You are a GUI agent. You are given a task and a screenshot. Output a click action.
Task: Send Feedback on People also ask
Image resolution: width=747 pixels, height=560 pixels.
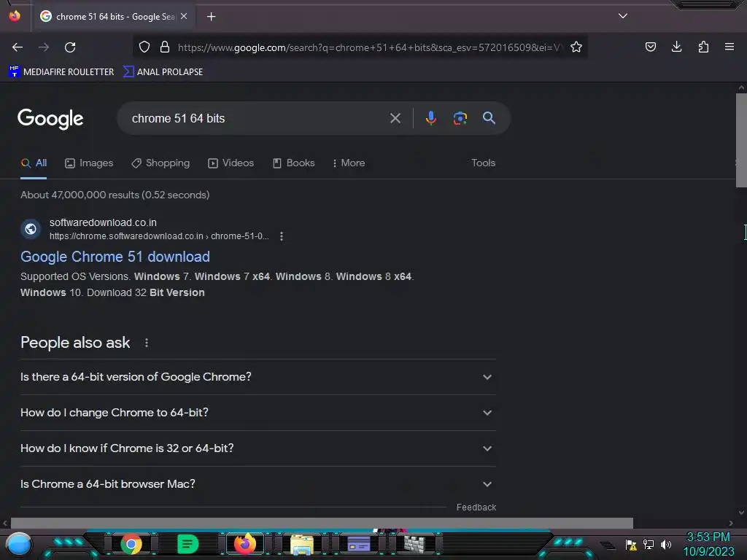476,507
